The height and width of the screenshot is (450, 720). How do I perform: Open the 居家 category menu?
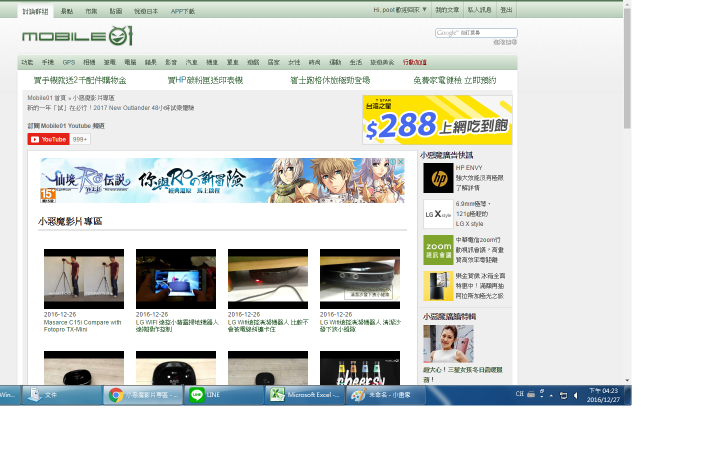(x=274, y=62)
